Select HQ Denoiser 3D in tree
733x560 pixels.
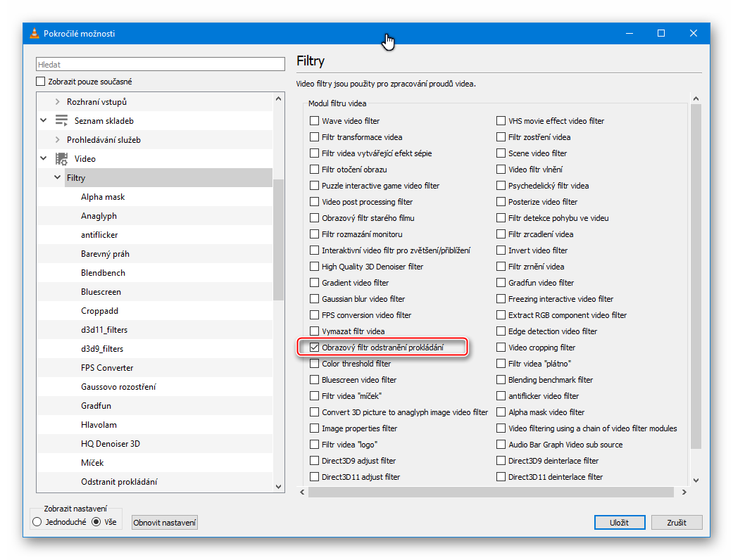click(x=110, y=444)
